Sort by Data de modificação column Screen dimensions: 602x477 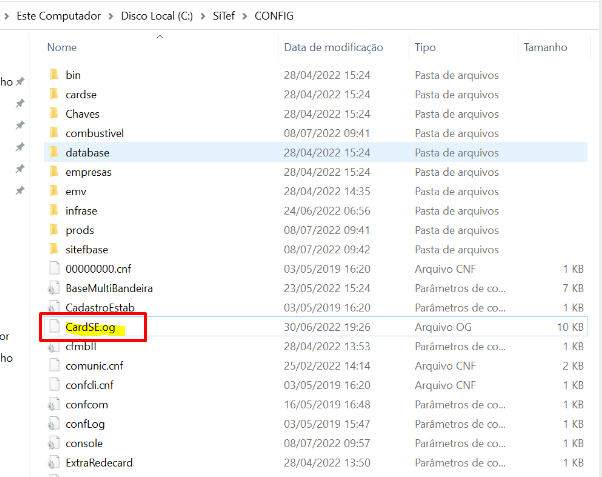(333, 47)
